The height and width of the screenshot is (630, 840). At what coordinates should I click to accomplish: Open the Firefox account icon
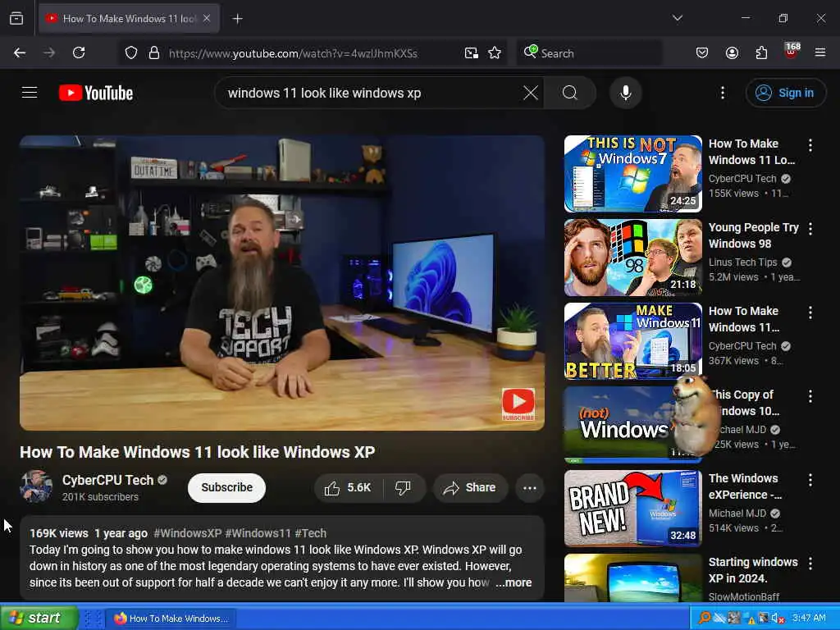point(732,52)
